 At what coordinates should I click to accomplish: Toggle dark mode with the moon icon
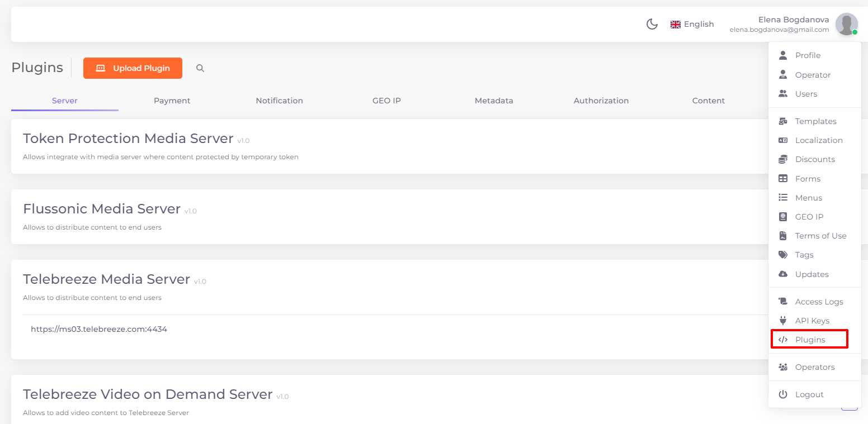pos(652,24)
